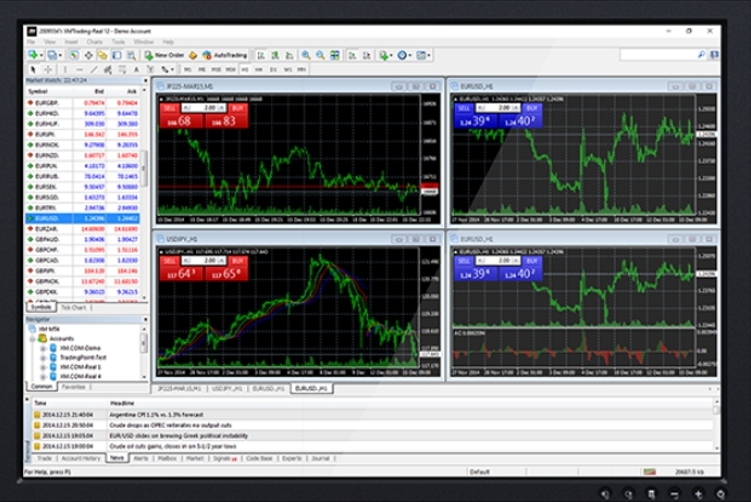Select the USDJPY,H1 chart tab
This screenshot has width=751, height=502.
click(227, 388)
